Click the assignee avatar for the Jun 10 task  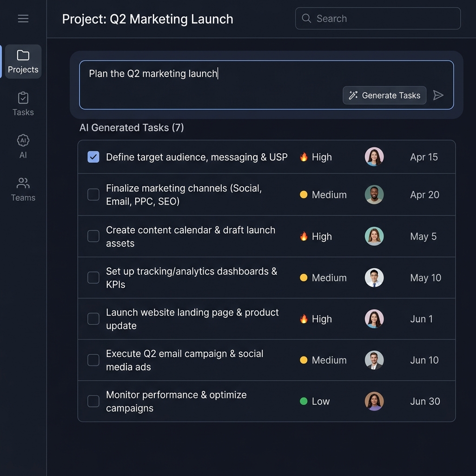click(x=374, y=360)
